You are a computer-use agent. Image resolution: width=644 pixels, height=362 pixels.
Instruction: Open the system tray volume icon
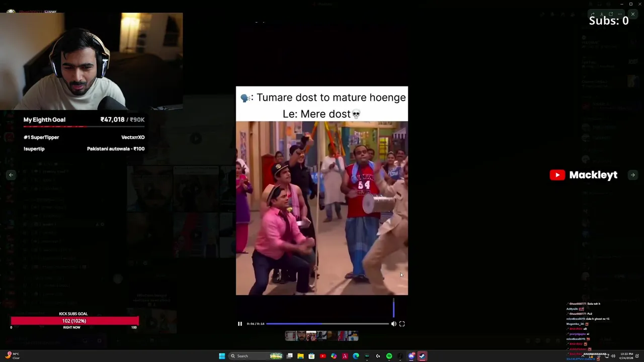point(613,356)
